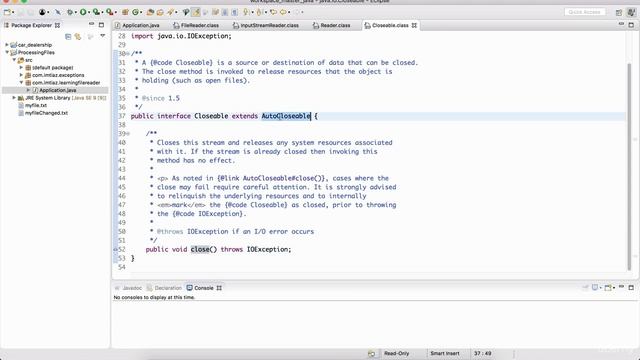Click the Quick Access search field
The width and height of the screenshot is (640, 360).
tap(584, 12)
